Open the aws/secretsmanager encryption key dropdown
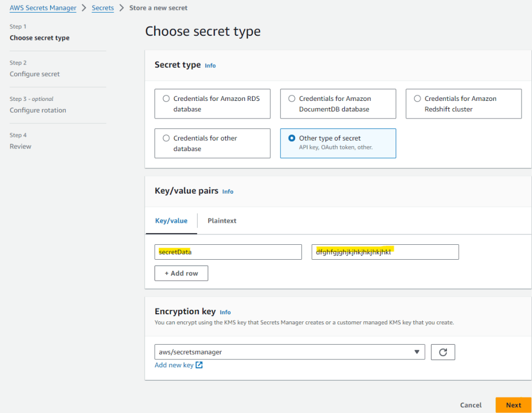Image resolution: width=532 pixels, height=413 pixels. coord(290,352)
